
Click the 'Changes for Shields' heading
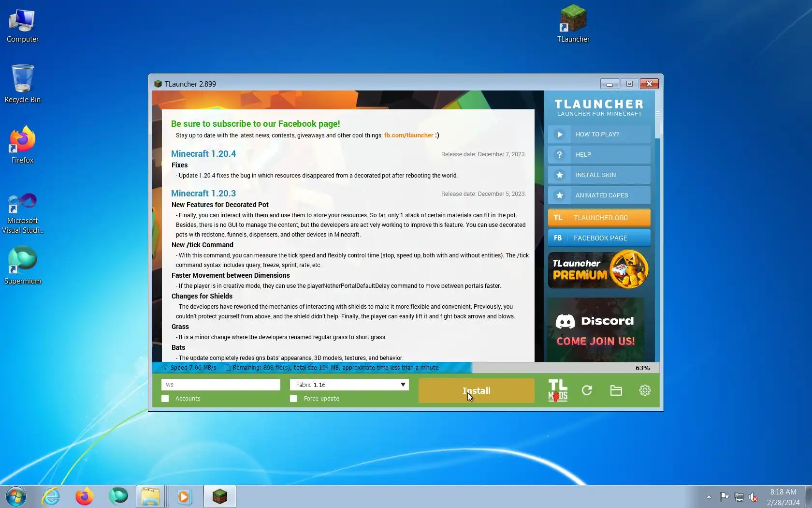point(202,296)
